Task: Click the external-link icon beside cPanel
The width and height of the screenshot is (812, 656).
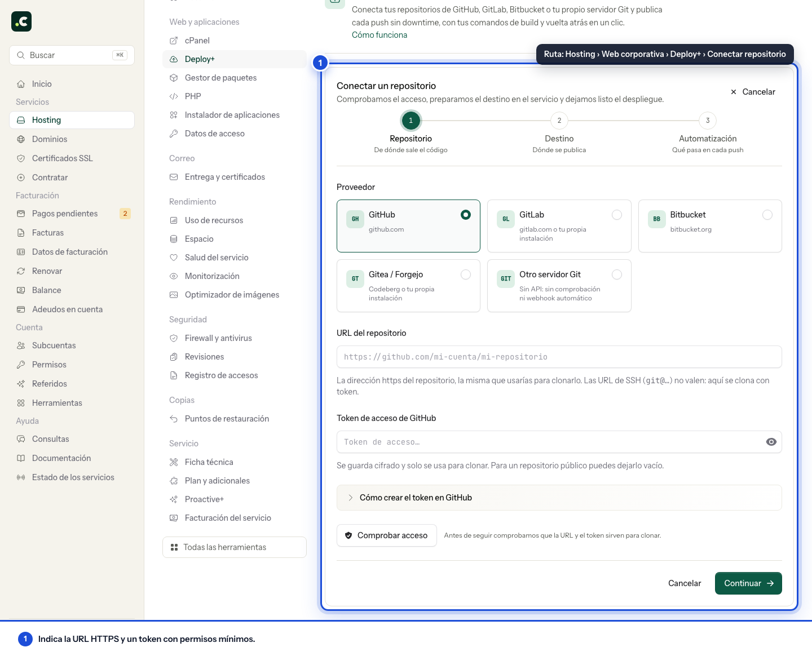Action: pos(174,41)
